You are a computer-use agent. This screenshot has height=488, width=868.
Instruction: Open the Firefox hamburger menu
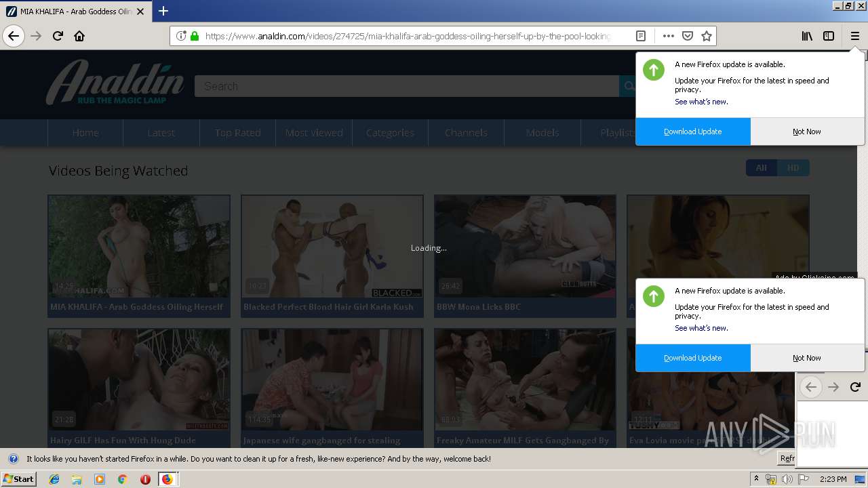854,36
